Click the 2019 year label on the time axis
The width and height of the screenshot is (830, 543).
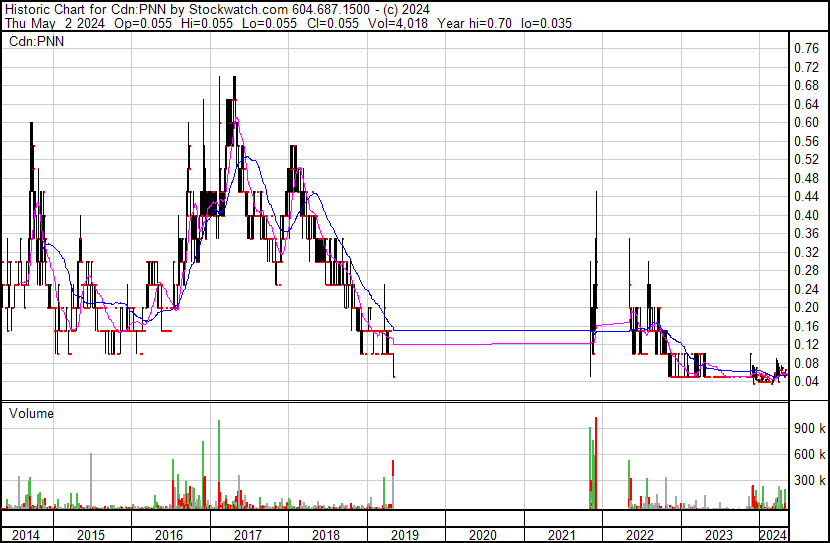404,535
